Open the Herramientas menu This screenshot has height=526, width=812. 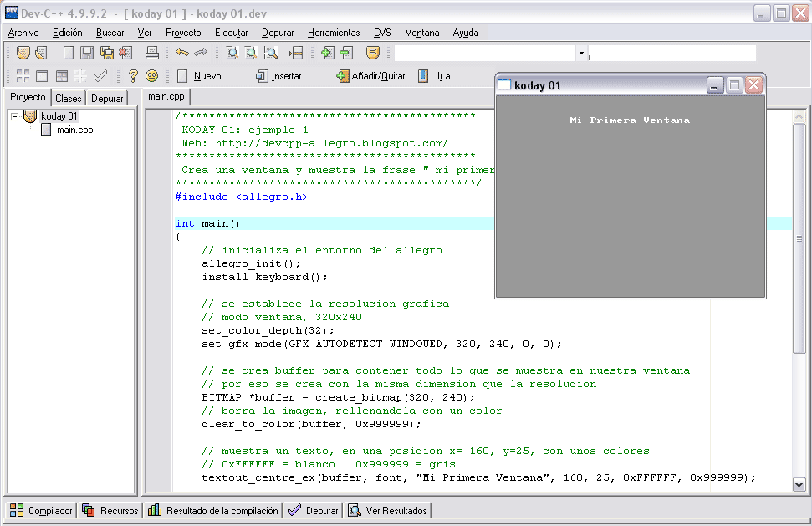point(334,33)
